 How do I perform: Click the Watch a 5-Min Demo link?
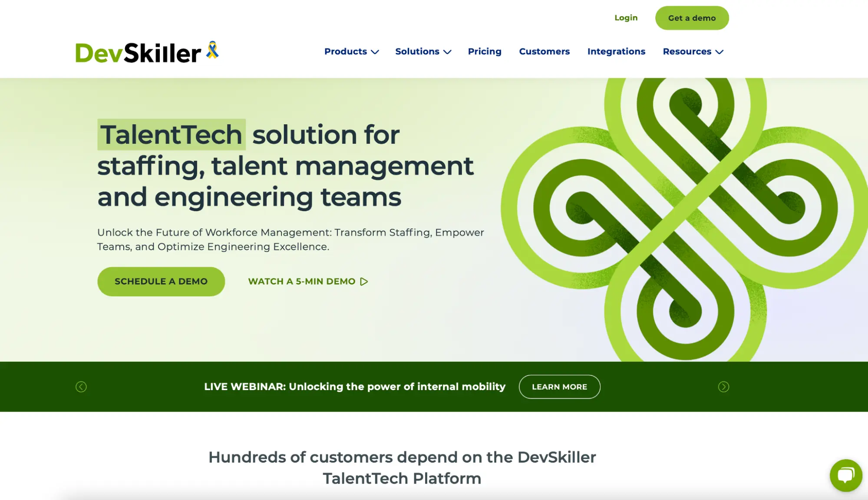[x=307, y=281]
